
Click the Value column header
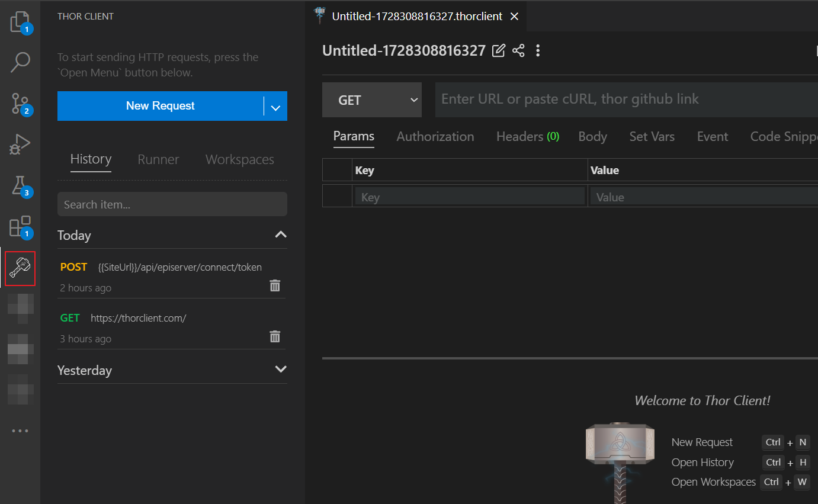point(703,170)
